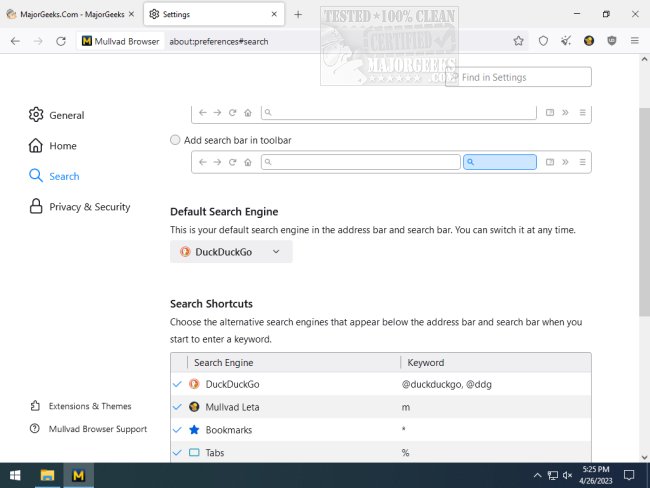Open the uBlock Origin shield icon
This screenshot has height=488, width=650.
point(611,41)
